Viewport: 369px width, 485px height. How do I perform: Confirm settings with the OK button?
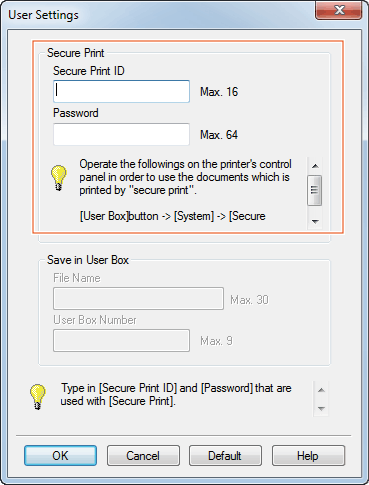60,456
